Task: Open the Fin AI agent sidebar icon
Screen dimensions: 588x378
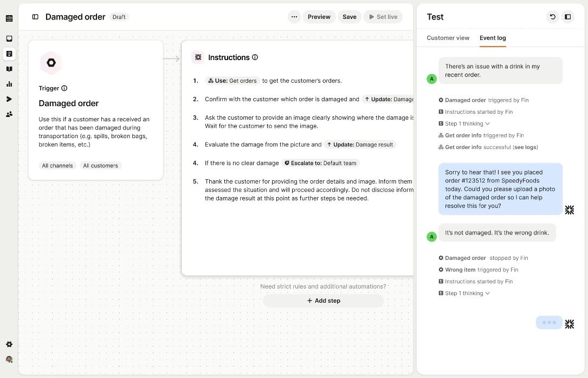Action: (9, 54)
